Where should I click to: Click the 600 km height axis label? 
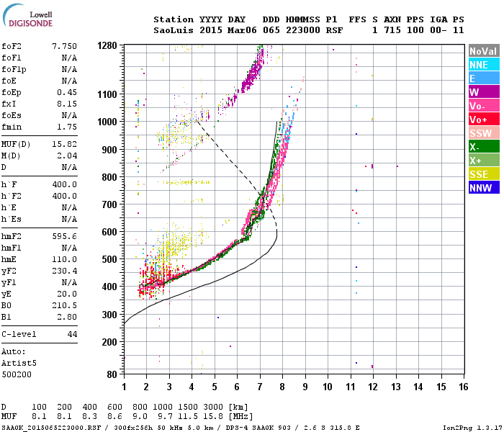tap(109, 232)
